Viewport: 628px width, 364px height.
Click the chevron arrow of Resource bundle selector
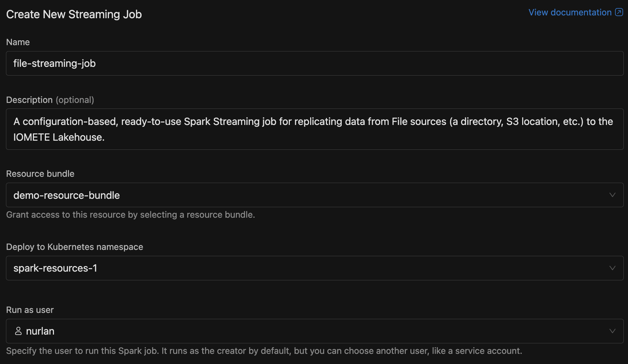612,195
